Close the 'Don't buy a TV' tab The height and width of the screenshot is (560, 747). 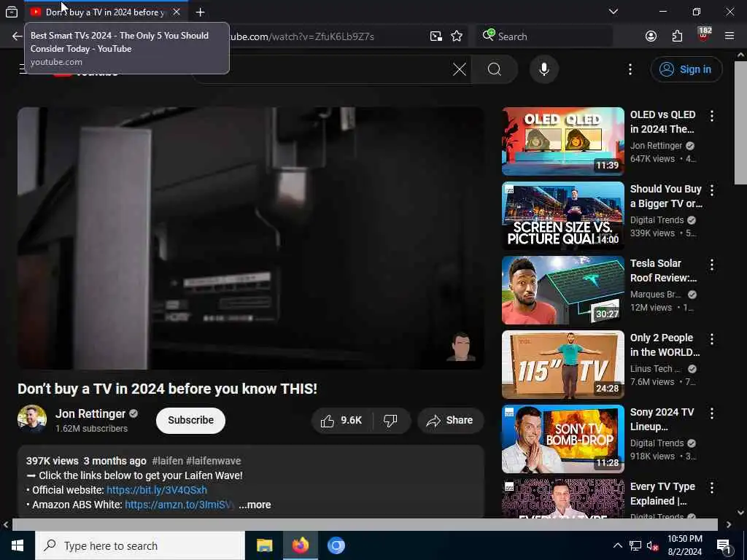coord(177,12)
